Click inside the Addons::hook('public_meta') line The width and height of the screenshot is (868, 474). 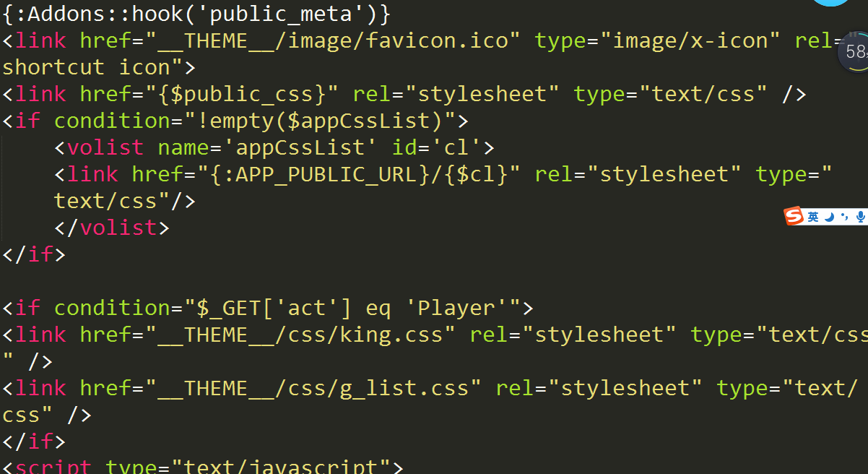click(x=195, y=13)
